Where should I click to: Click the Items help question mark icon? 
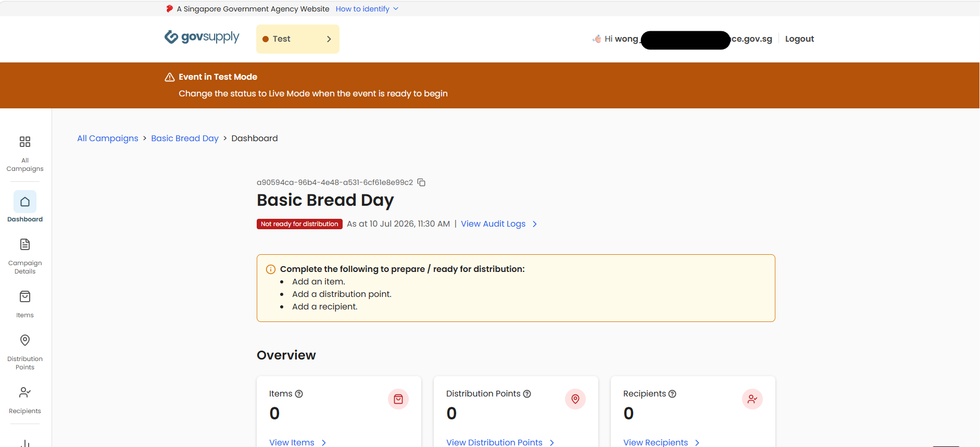299,394
